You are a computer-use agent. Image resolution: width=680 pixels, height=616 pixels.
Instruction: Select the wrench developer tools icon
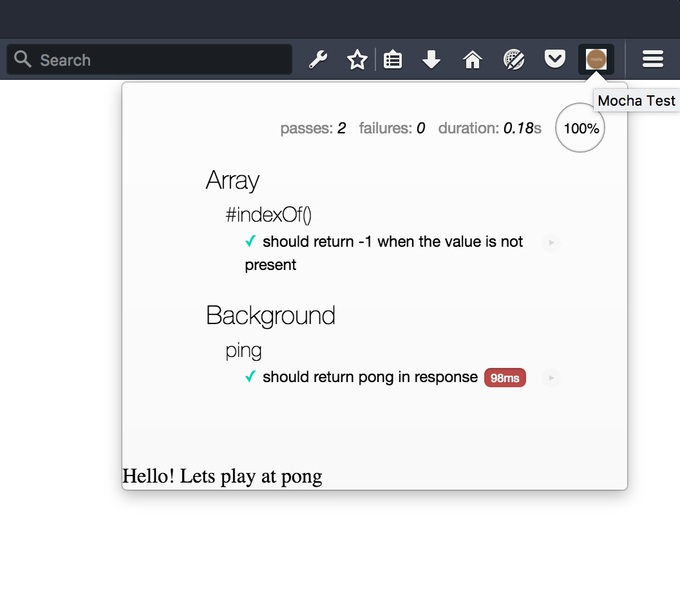[318, 59]
